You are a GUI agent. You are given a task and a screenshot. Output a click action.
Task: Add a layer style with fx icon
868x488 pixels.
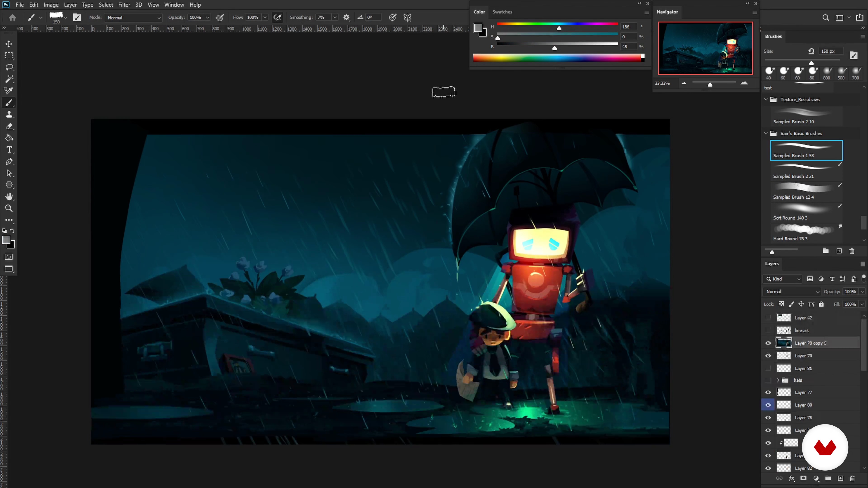(x=792, y=478)
